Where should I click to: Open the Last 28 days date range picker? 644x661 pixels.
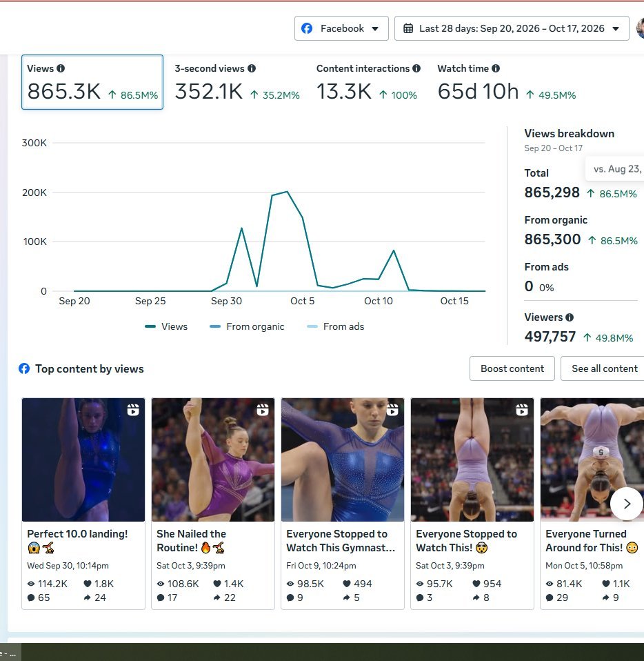point(512,28)
